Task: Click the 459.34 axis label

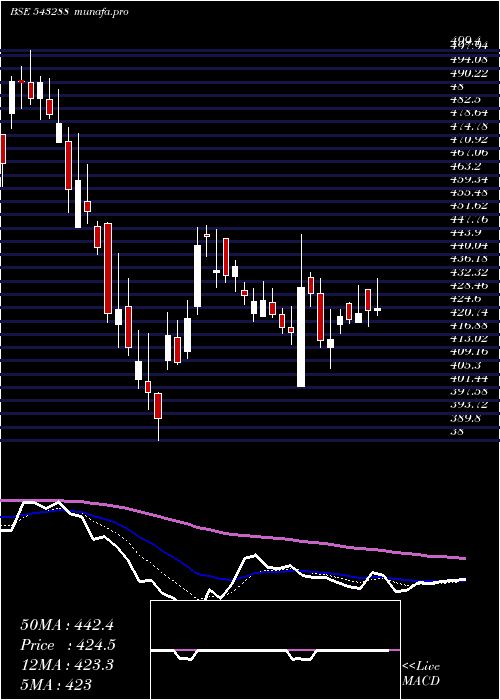Action: 469,179
